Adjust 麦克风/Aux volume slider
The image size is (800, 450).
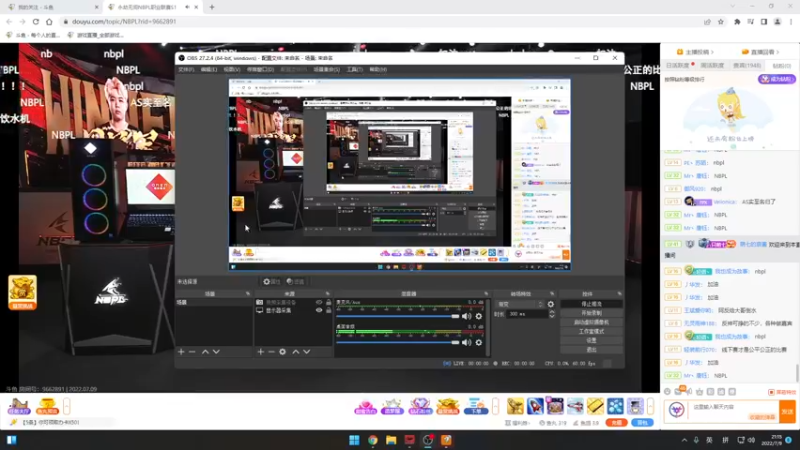click(x=398, y=316)
